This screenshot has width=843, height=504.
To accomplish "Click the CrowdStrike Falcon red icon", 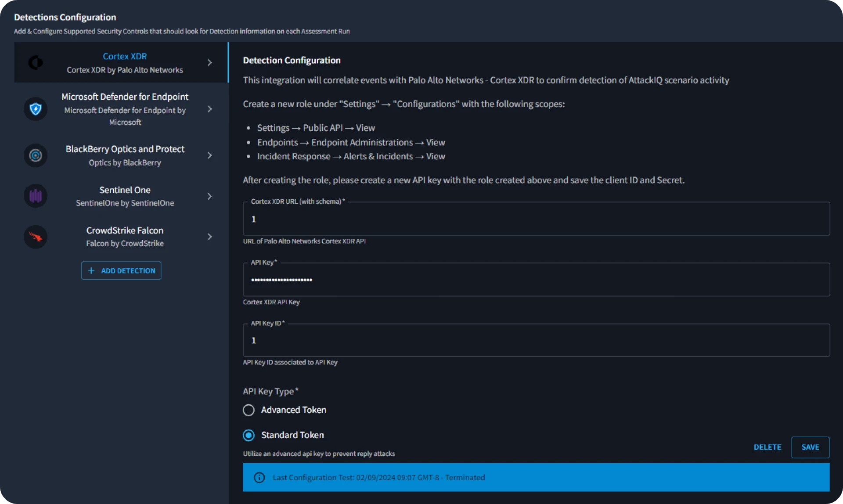I will click(x=36, y=237).
